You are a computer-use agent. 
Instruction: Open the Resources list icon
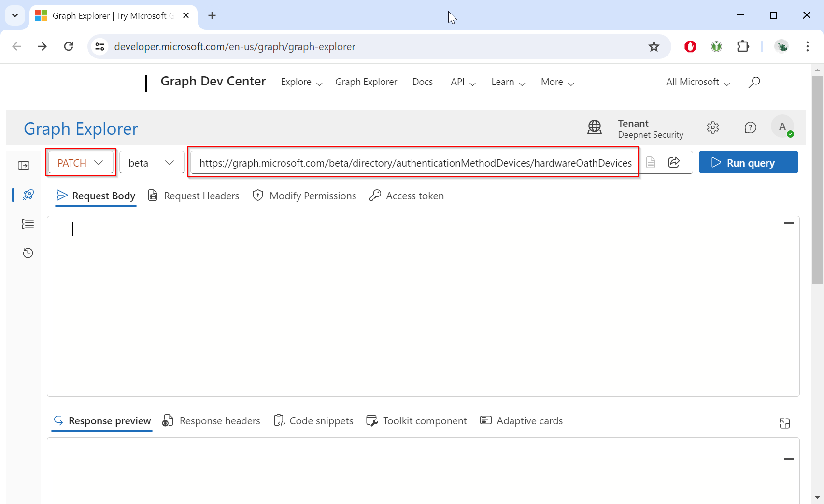(28, 224)
